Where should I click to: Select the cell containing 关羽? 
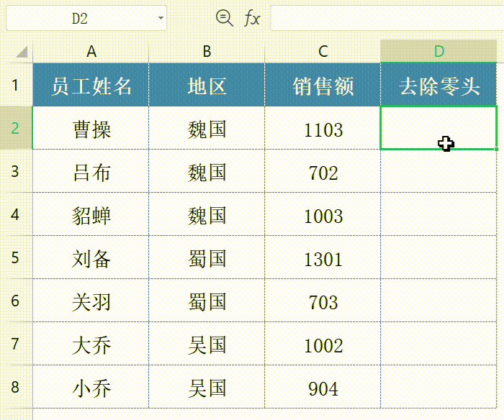pyautogui.click(x=91, y=301)
